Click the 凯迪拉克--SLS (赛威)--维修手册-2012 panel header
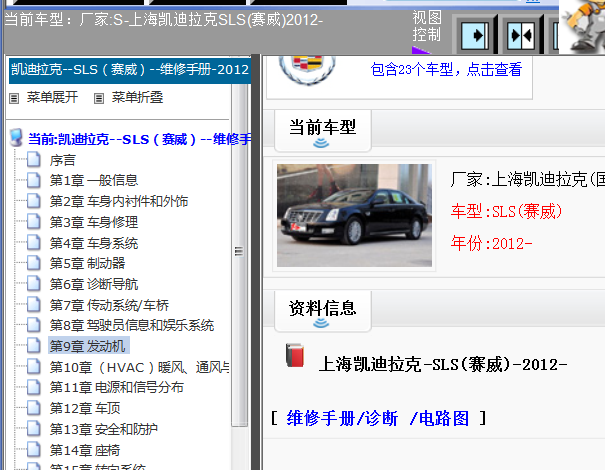 pos(130,70)
